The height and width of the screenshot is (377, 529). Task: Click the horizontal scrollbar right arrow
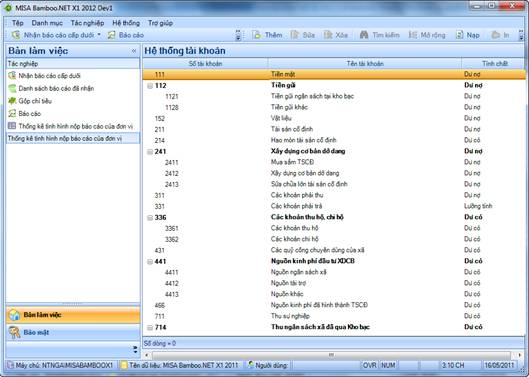tap(520, 355)
